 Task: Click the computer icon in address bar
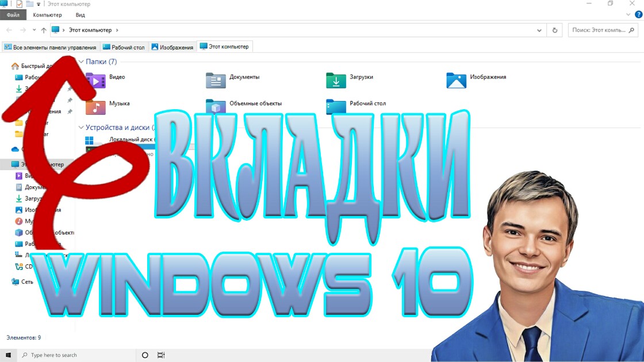(55, 30)
